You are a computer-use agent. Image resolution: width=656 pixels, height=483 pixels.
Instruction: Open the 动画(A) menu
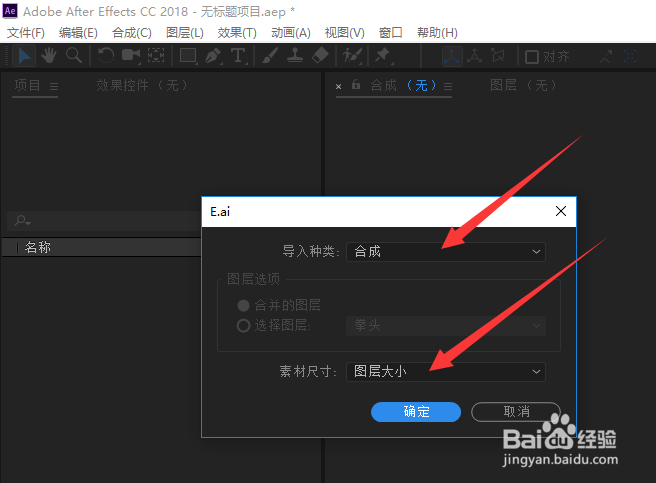(x=291, y=33)
